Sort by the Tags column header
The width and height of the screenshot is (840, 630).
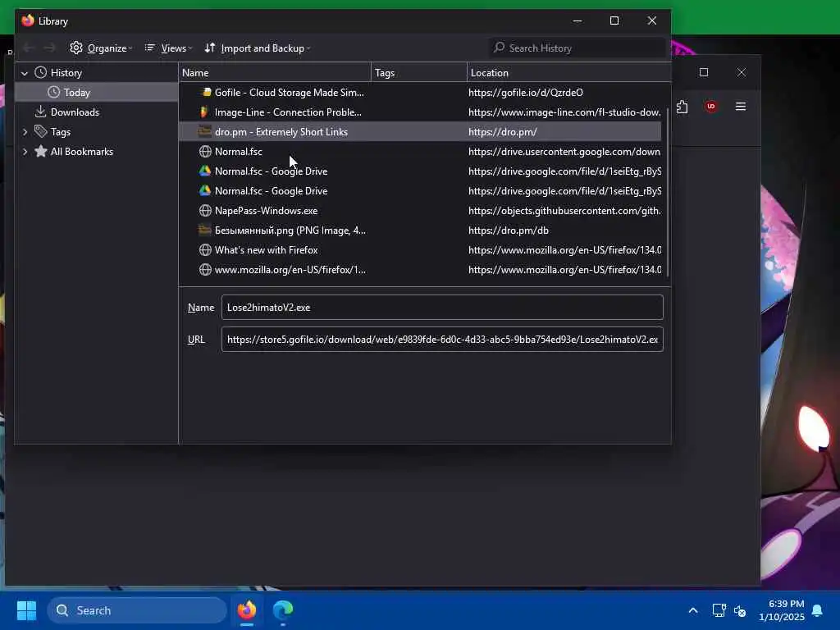pos(419,73)
